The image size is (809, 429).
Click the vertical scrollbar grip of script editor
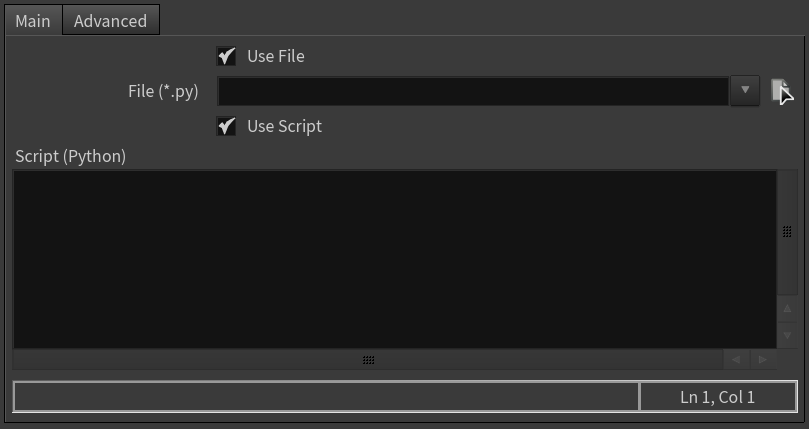click(x=787, y=232)
